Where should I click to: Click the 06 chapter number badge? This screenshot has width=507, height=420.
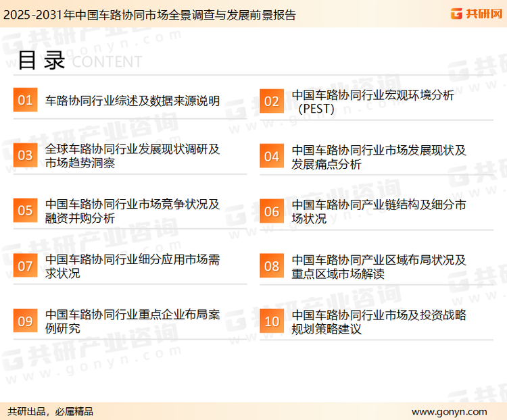(272, 211)
